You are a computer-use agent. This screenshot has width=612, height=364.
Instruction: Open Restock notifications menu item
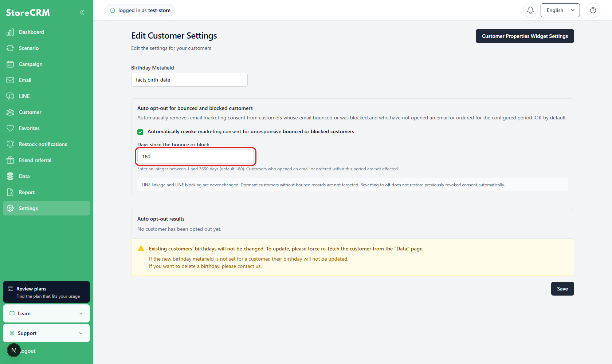[x=47, y=144]
